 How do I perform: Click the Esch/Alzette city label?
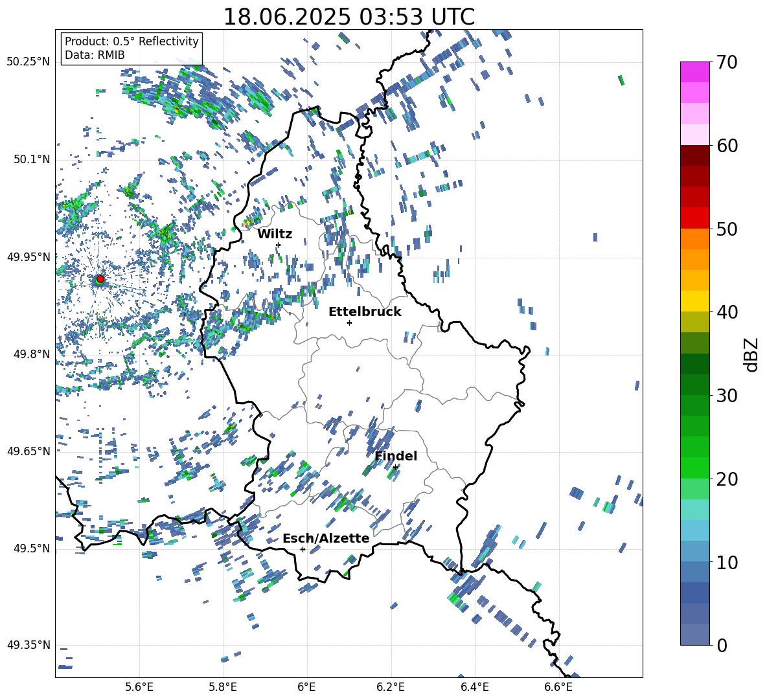(326, 538)
